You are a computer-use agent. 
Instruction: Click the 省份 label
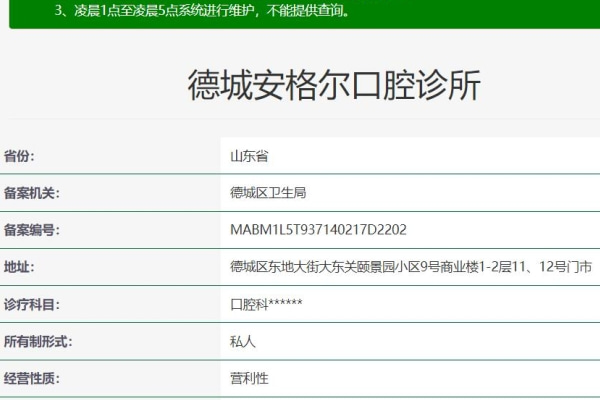19,156
